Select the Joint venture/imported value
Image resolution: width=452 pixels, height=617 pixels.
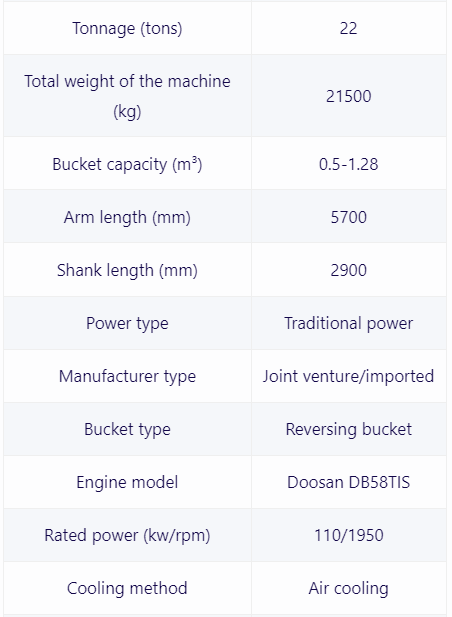(349, 376)
